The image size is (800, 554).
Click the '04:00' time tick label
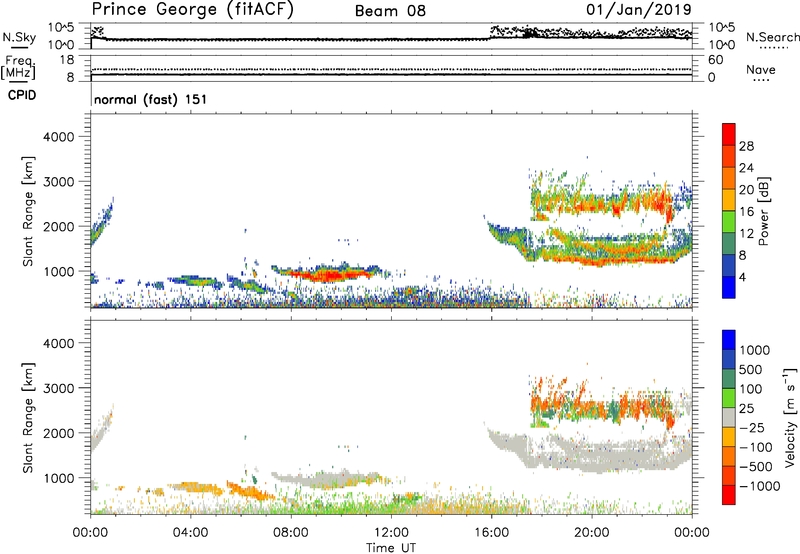point(190,533)
